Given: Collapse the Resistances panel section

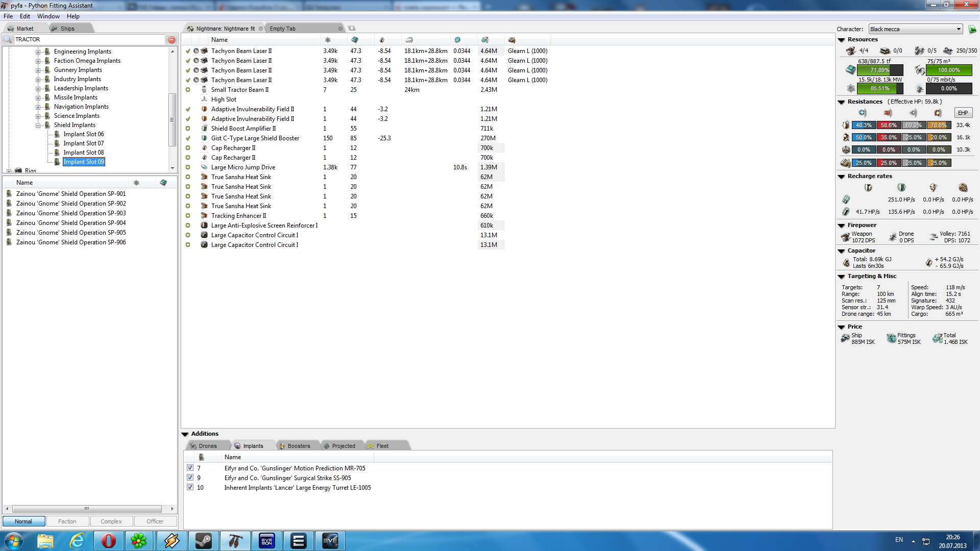Looking at the screenshot, I should click(x=841, y=102).
